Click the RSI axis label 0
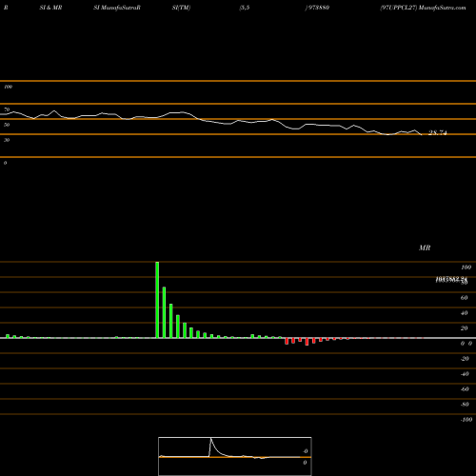 (5, 163)
